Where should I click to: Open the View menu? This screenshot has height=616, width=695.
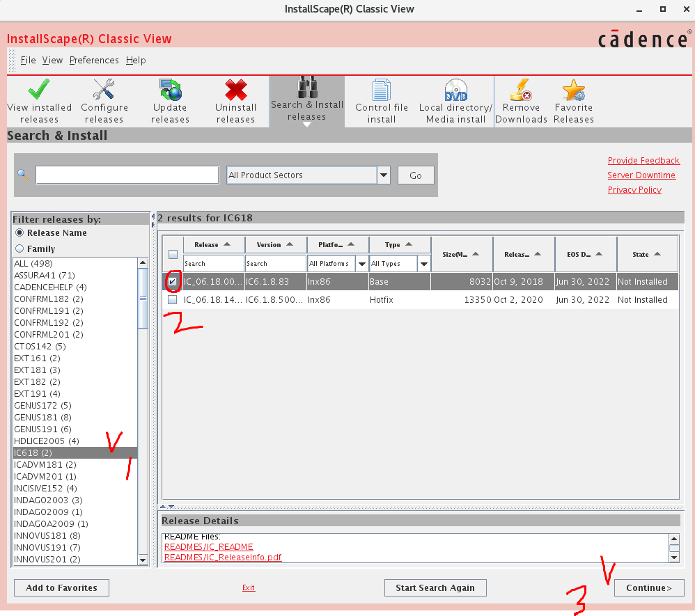[x=52, y=60]
